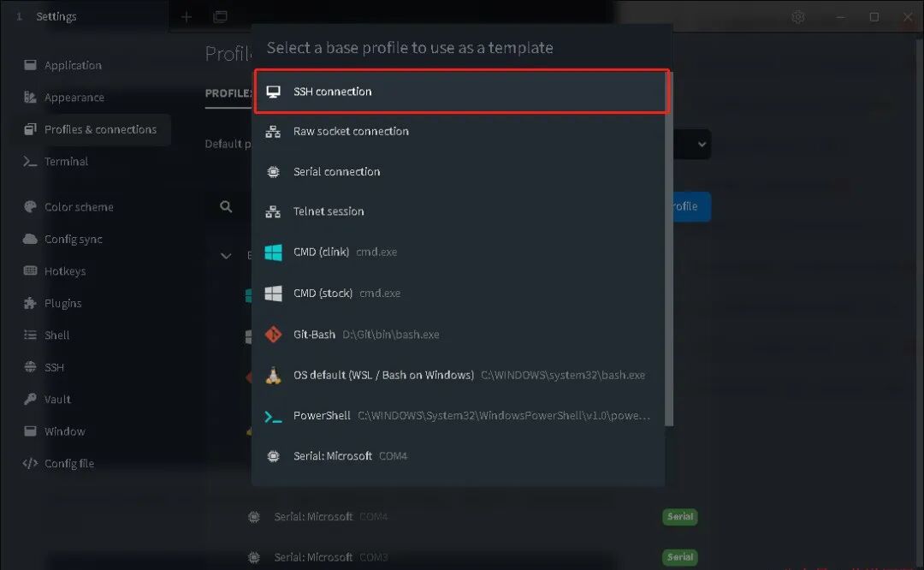Click chip icon beside Serial: Microsoft COM4 in popup

point(273,455)
